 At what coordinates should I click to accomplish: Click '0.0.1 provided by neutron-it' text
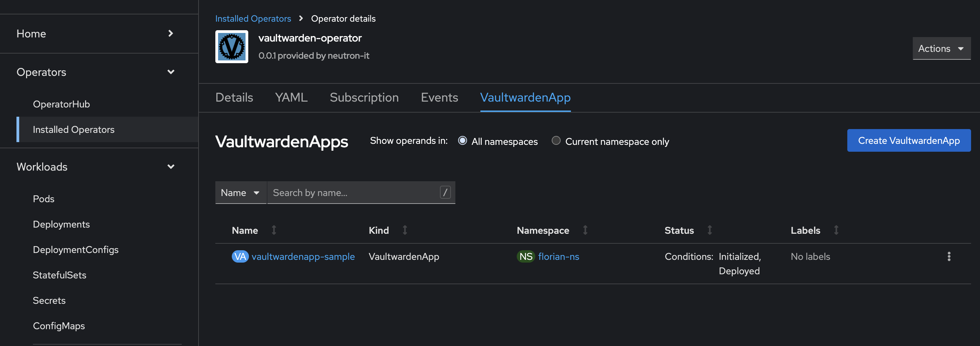click(314, 56)
